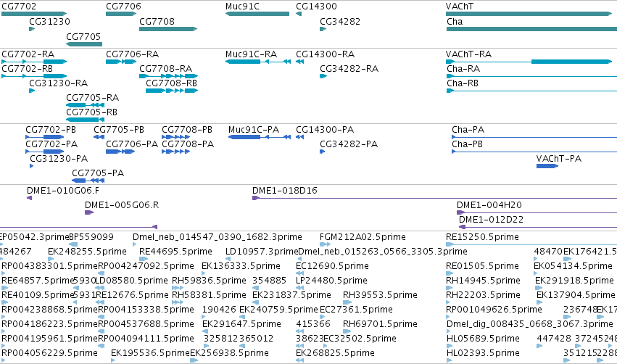Screen dimensions: 617x364
Task: Select EST EK136333.5prime
Action: click(x=204, y=273)
